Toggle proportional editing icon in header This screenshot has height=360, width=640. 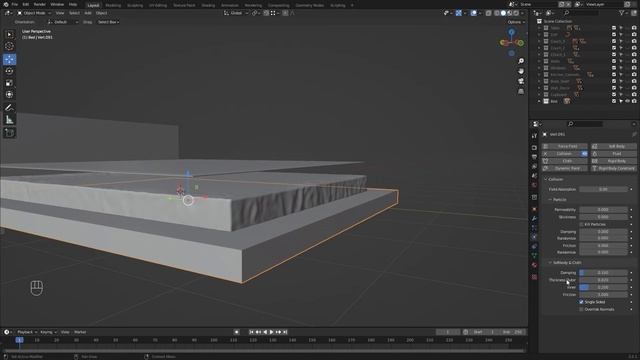click(285, 13)
